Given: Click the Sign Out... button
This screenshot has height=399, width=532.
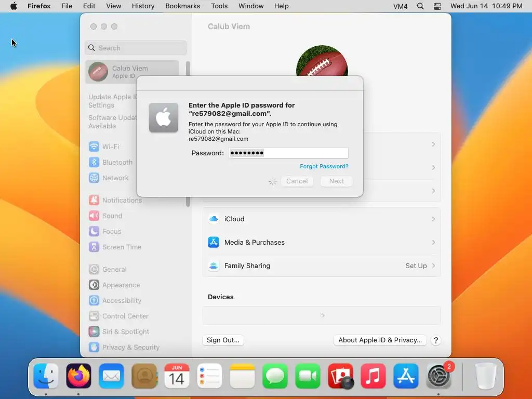Looking at the screenshot, I should [x=223, y=340].
